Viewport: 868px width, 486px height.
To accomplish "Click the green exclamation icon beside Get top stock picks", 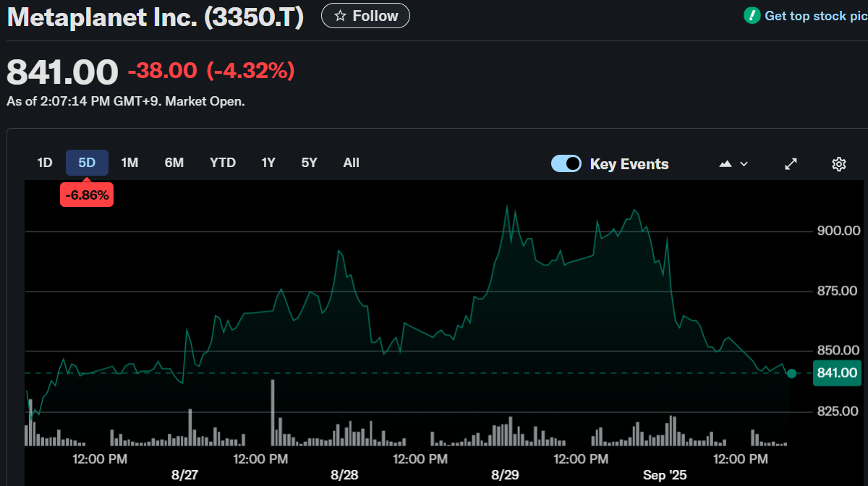I will click(x=752, y=15).
